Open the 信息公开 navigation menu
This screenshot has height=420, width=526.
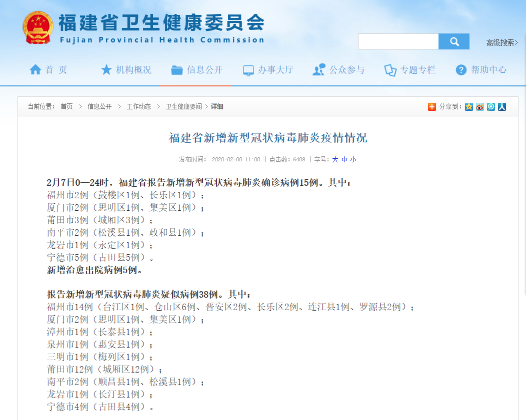coord(197,70)
